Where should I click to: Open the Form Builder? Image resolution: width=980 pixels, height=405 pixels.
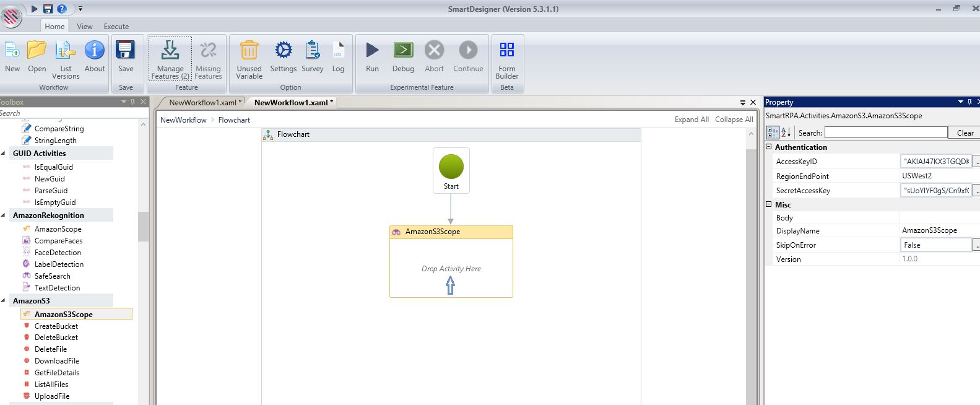pos(506,51)
